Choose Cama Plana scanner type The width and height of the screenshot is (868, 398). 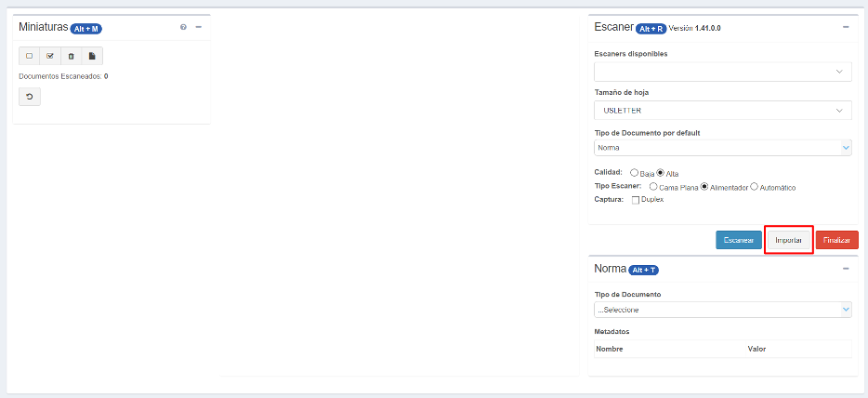[653, 187]
